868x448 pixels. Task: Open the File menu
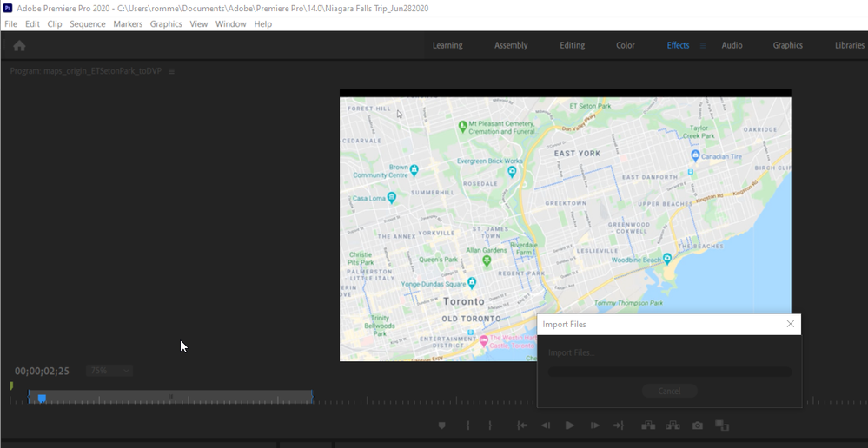pyautogui.click(x=10, y=23)
